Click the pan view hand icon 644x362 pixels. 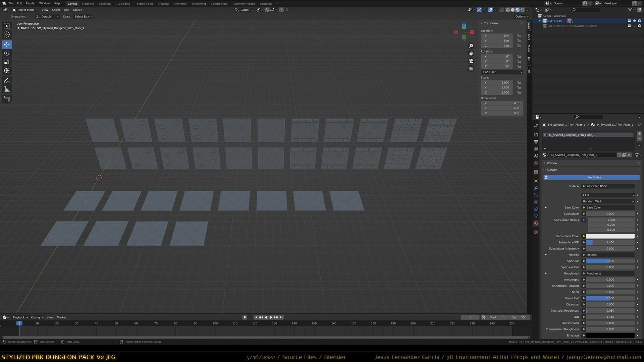pos(471,54)
